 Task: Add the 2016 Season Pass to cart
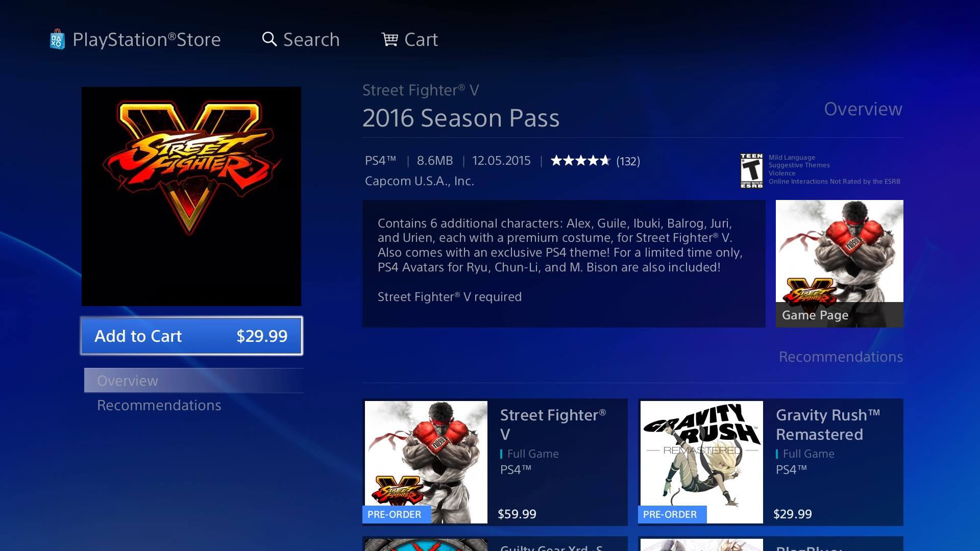click(x=191, y=336)
